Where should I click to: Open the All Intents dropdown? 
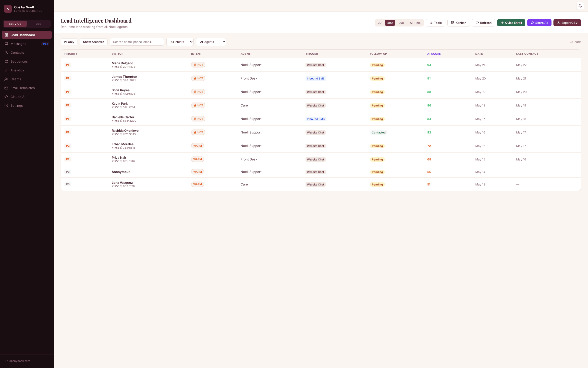pyautogui.click(x=180, y=42)
